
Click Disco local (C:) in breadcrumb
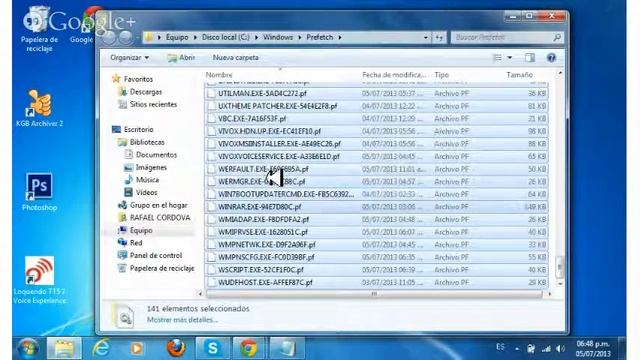(x=226, y=37)
